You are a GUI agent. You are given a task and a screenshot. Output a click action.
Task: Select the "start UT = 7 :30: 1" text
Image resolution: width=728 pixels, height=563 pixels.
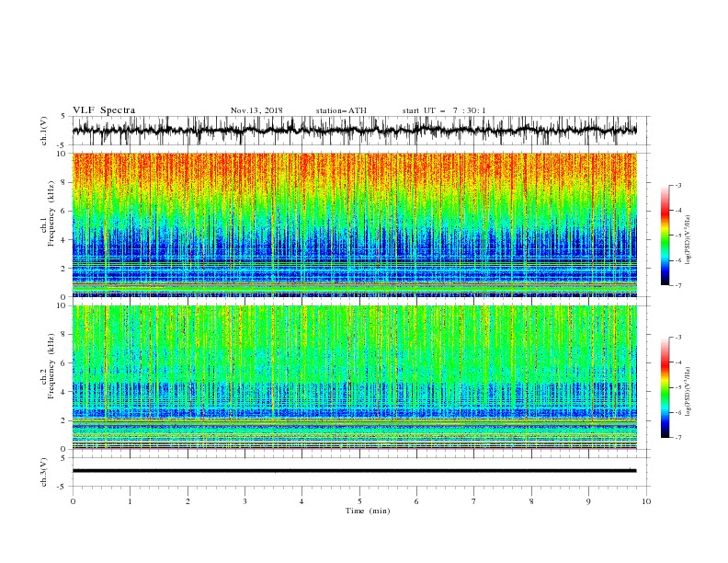[444, 110]
